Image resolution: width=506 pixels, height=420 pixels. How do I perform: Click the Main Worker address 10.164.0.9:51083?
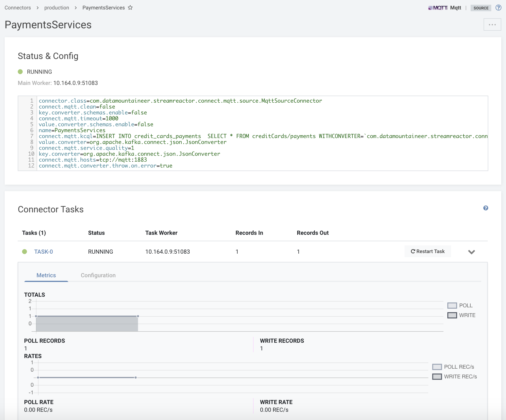coord(75,83)
